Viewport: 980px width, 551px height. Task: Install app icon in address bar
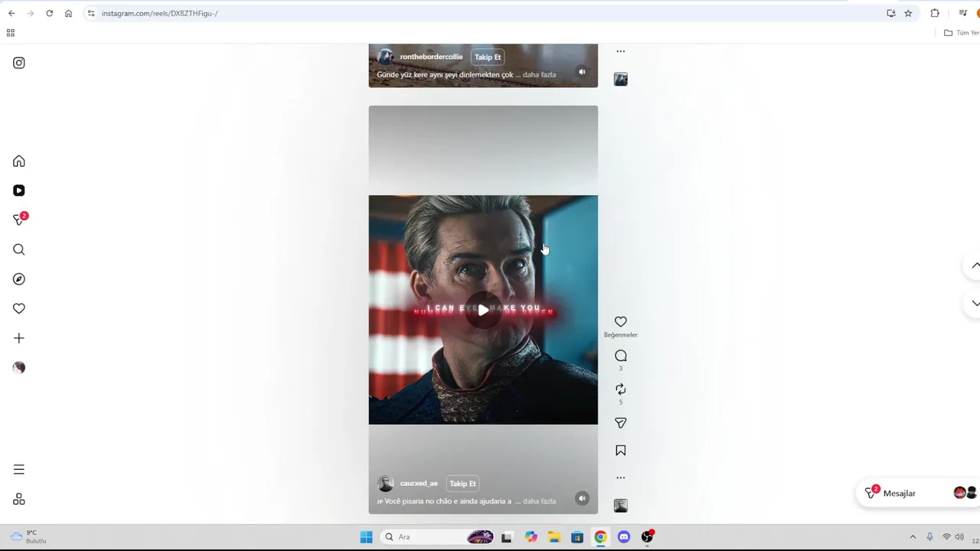891,13
